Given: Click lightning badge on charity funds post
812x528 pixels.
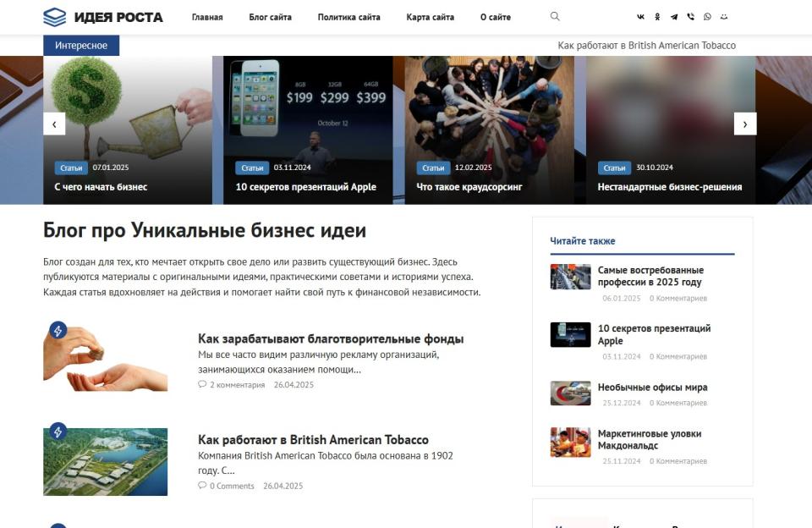Looking at the screenshot, I should [58, 330].
